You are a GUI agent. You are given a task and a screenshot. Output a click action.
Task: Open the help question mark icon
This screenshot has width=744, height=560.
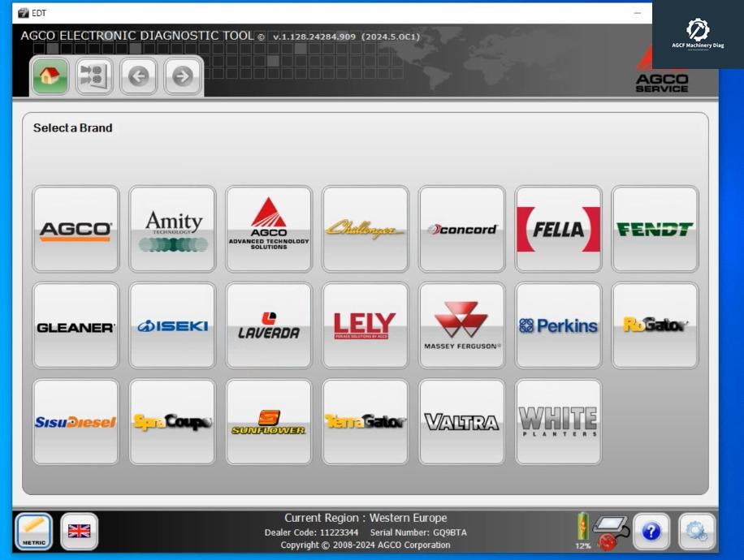tap(651, 532)
